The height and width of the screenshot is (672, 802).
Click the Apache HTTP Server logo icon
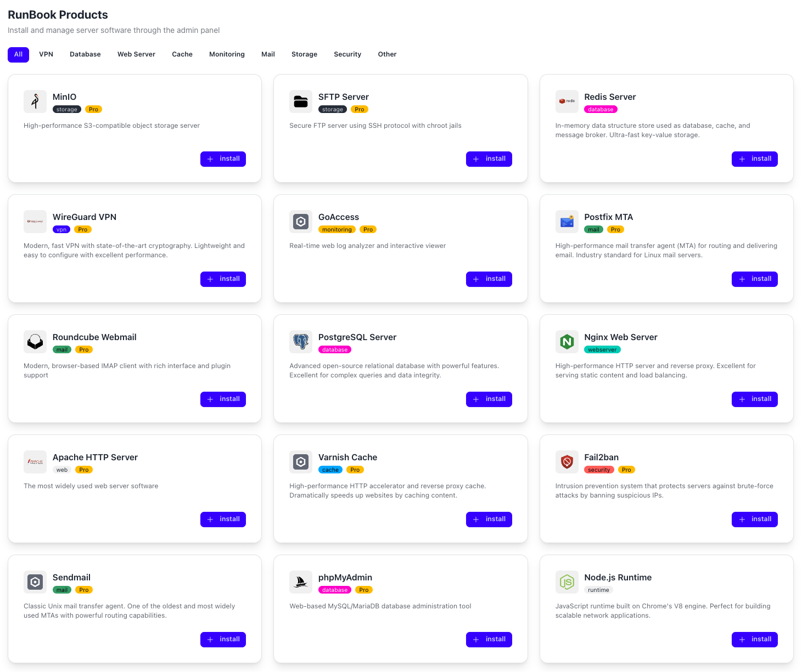point(35,462)
